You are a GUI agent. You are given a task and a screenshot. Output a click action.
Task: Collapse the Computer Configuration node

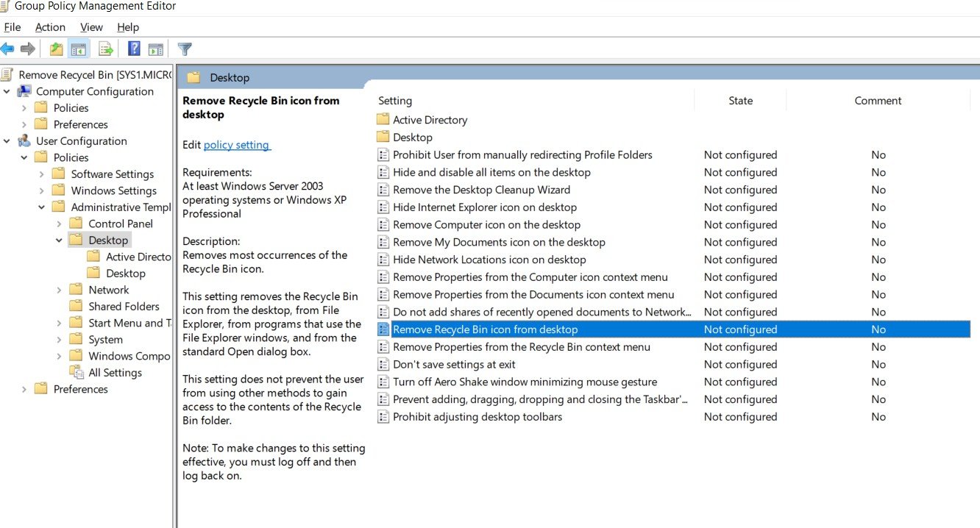point(7,91)
